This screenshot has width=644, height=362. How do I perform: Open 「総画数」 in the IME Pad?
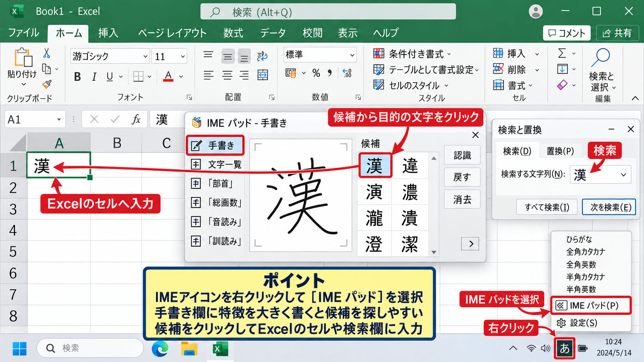tap(216, 203)
